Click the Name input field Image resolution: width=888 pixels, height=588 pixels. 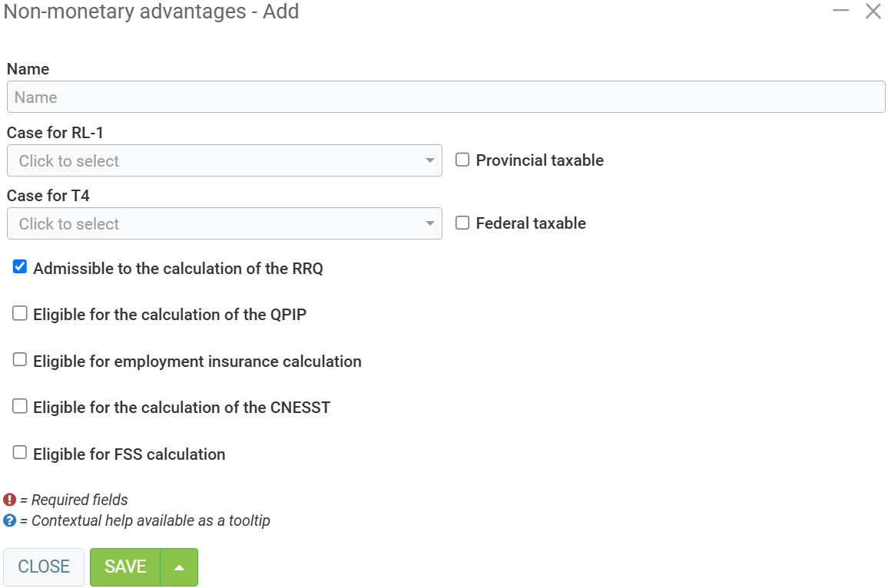tap(446, 97)
